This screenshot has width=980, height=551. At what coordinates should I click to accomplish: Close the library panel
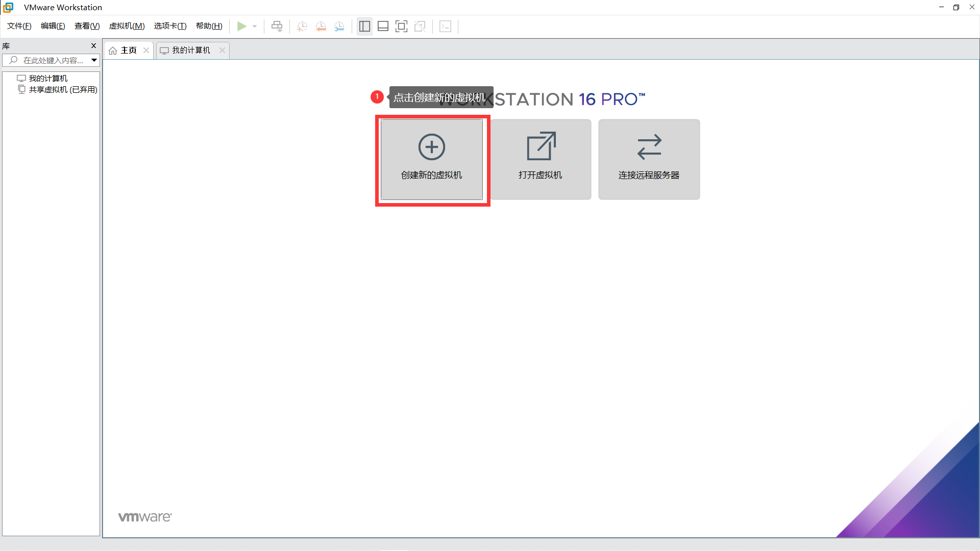click(93, 46)
